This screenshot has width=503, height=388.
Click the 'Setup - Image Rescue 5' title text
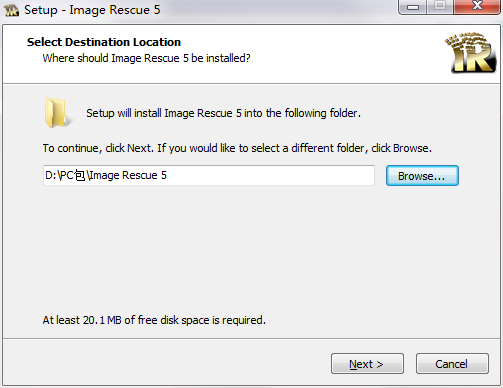pos(92,10)
